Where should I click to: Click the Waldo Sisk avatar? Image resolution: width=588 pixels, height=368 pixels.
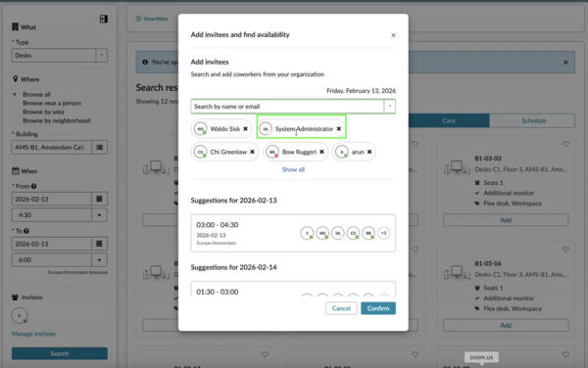click(201, 129)
